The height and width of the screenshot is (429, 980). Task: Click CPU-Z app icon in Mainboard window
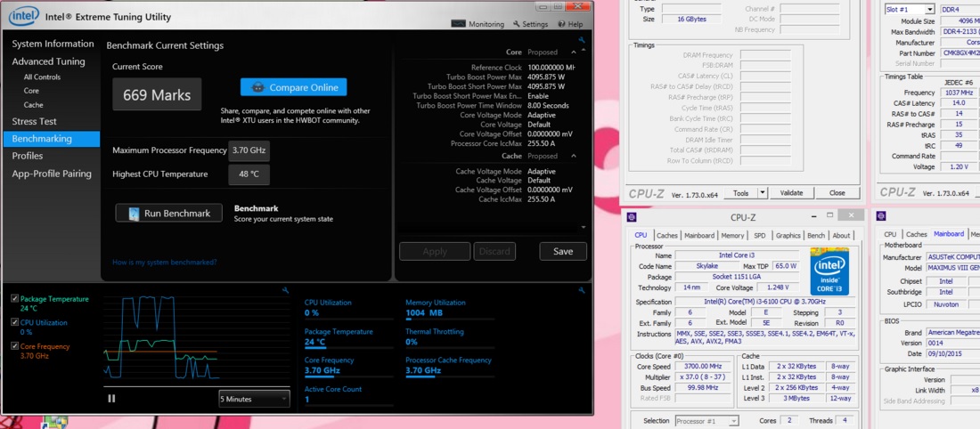(881, 216)
